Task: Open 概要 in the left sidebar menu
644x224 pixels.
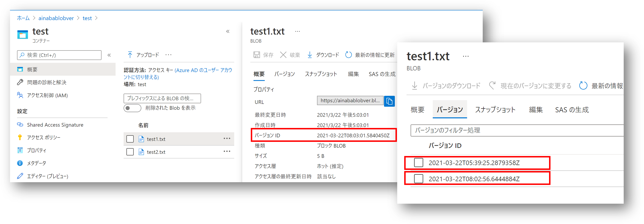Action: click(63, 69)
